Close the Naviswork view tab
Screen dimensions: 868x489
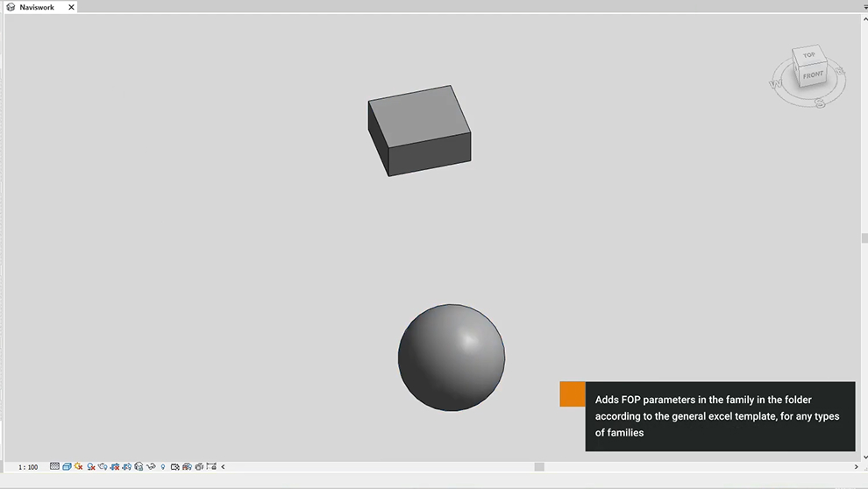tap(72, 7)
